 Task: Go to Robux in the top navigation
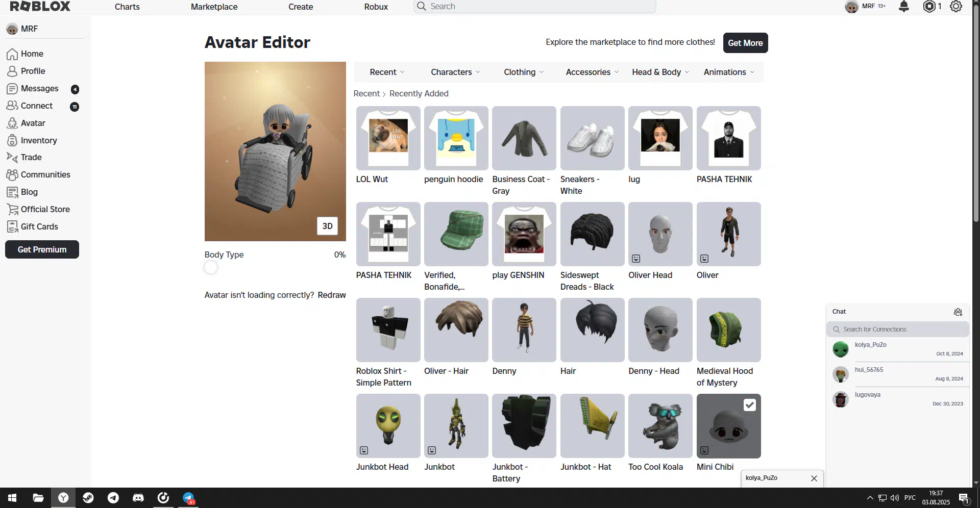coord(376,7)
